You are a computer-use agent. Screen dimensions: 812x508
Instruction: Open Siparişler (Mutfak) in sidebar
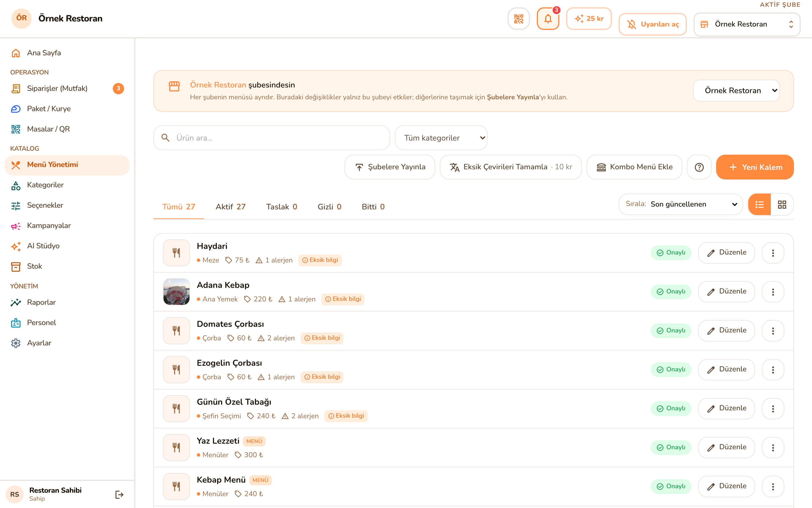pos(67,88)
